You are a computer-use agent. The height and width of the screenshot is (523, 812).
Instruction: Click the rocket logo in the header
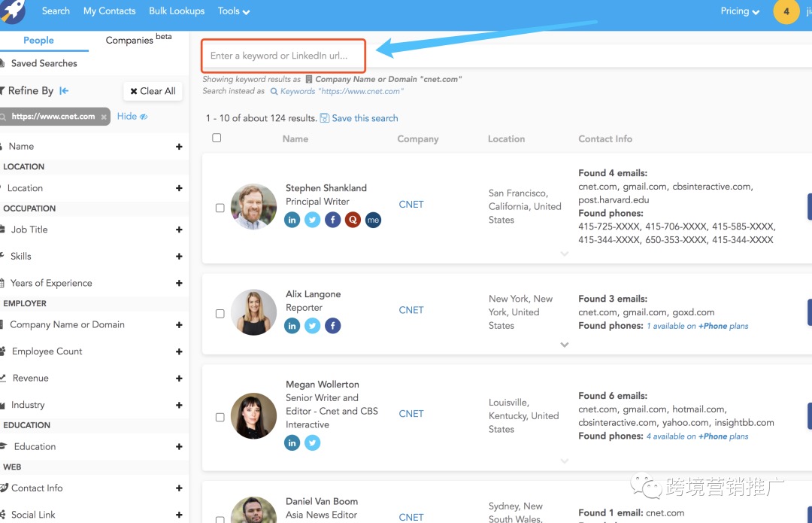pyautogui.click(x=13, y=11)
